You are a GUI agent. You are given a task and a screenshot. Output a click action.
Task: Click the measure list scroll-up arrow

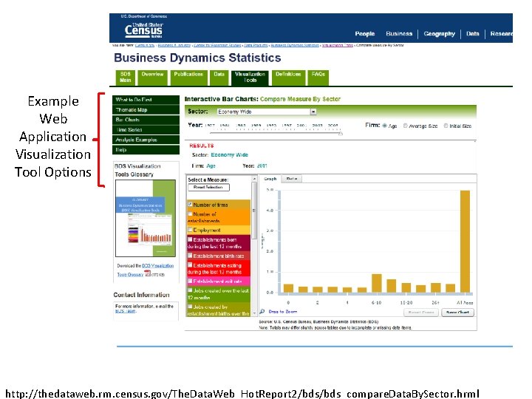[254, 179]
